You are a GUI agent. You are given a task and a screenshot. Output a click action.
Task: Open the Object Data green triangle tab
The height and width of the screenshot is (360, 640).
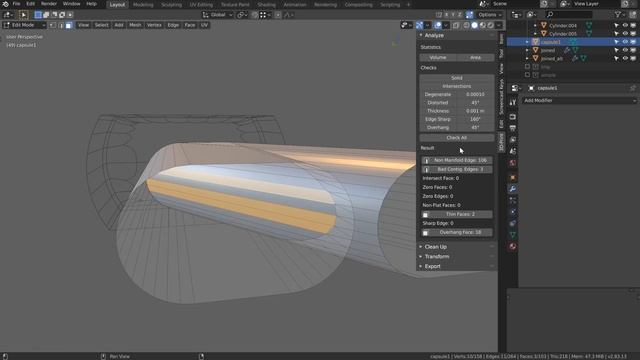pos(513,235)
